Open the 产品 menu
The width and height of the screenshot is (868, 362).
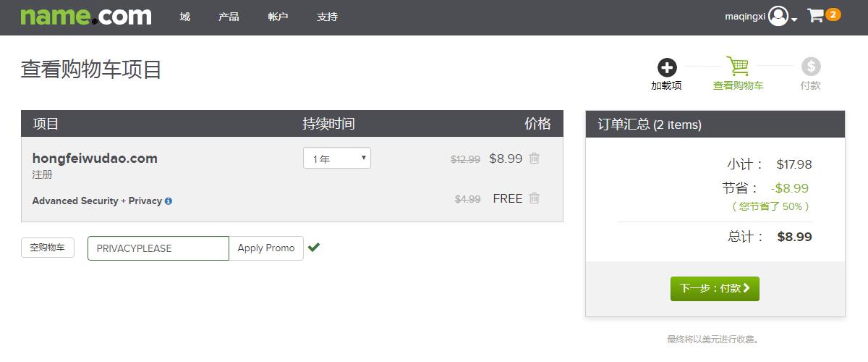coord(229,17)
